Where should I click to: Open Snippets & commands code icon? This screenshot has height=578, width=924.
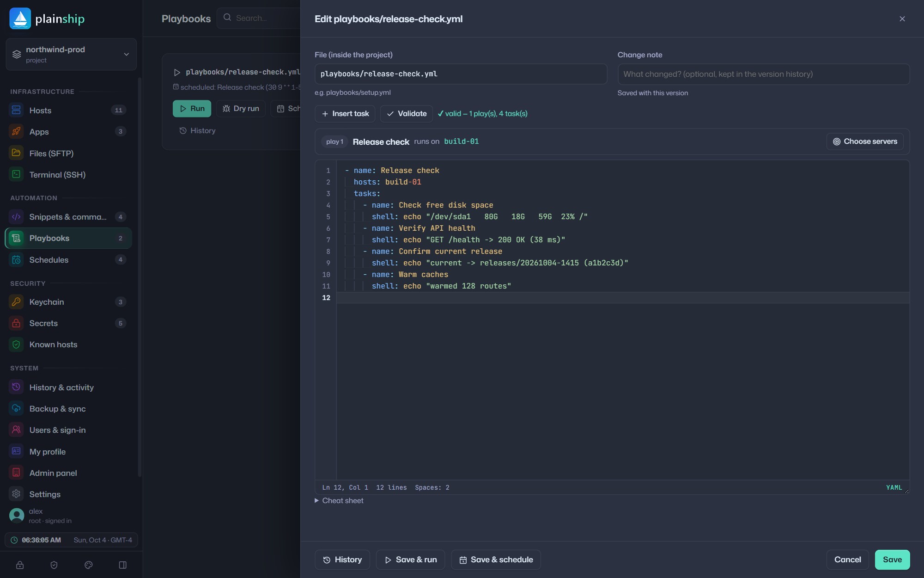[x=16, y=216]
